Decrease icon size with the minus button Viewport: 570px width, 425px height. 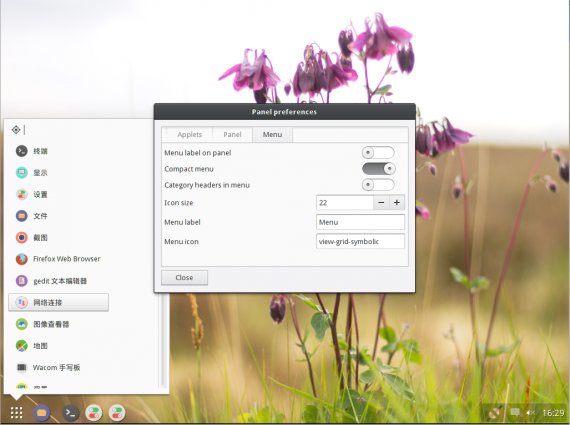tap(381, 203)
